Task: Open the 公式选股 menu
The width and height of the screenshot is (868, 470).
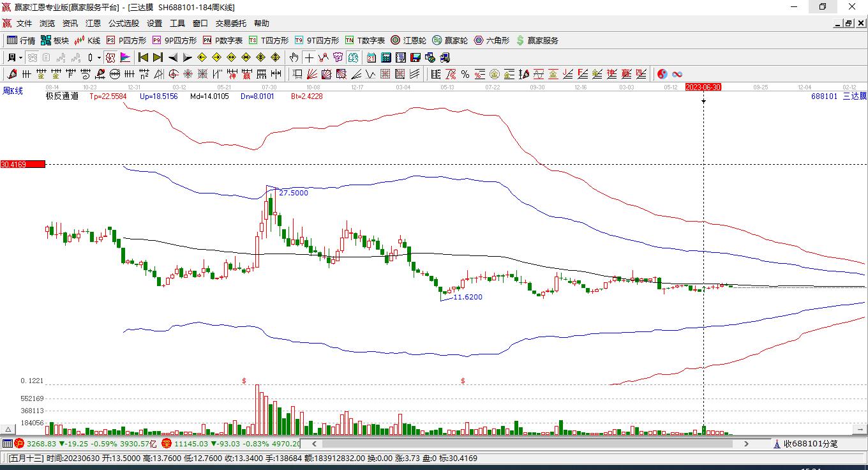Action: pos(124,24)
